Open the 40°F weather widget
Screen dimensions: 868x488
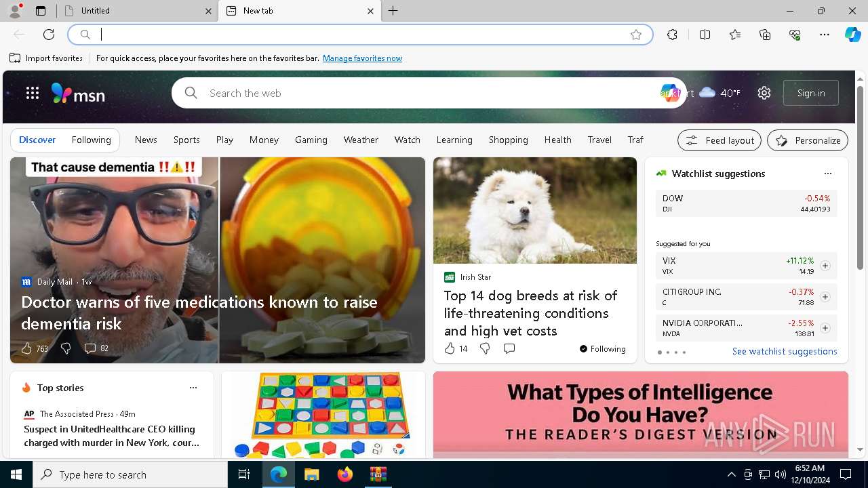(x=719, y=93)
